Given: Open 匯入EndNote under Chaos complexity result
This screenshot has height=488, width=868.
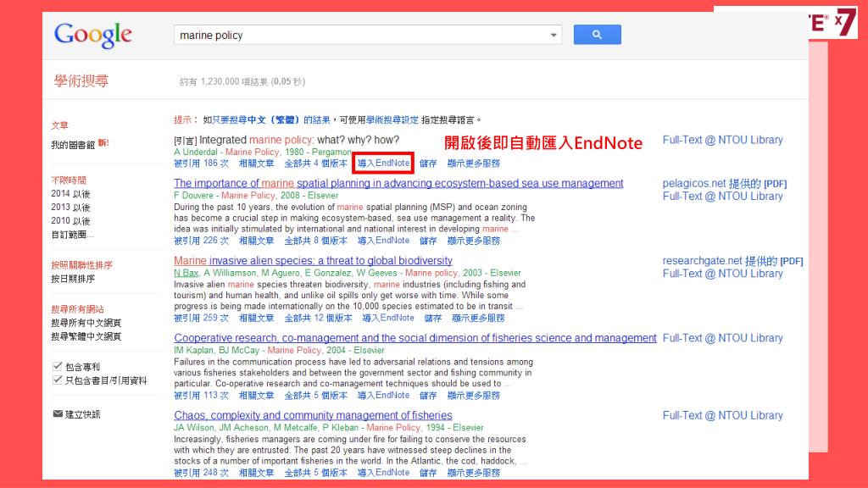Looking at the screenshot, I should (383, 473).
